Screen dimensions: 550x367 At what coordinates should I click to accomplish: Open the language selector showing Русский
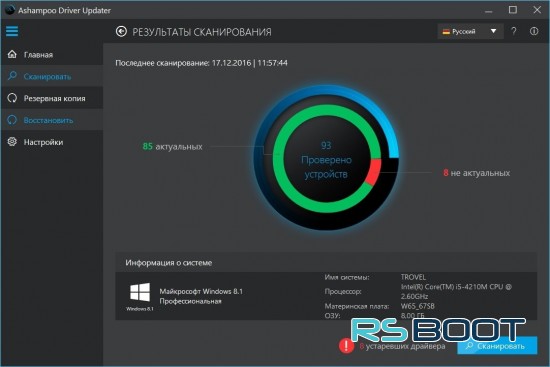coord(470,31)
